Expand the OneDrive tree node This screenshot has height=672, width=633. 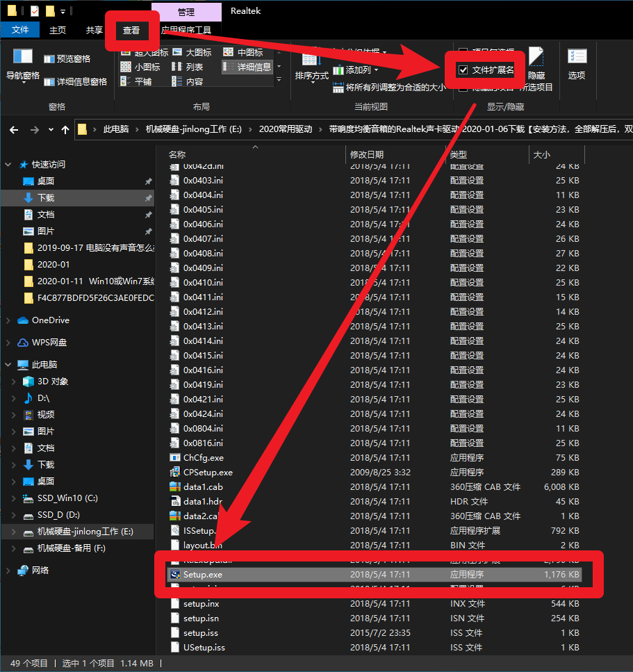[8, 320]
